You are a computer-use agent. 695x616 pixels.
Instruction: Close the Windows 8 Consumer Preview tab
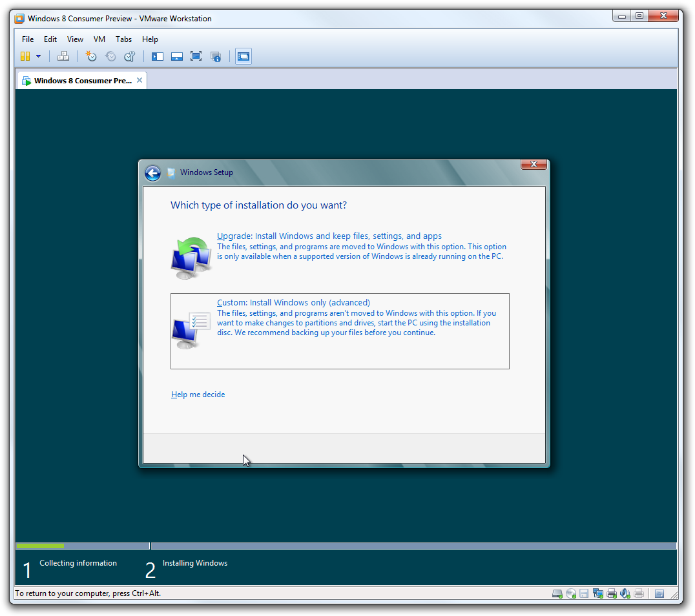click(140, 80)
